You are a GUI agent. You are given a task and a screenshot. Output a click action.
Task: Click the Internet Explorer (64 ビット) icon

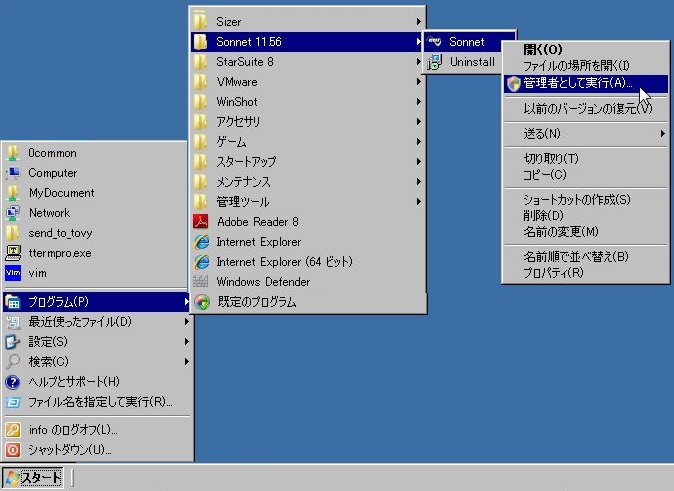[x=201, y=262]
